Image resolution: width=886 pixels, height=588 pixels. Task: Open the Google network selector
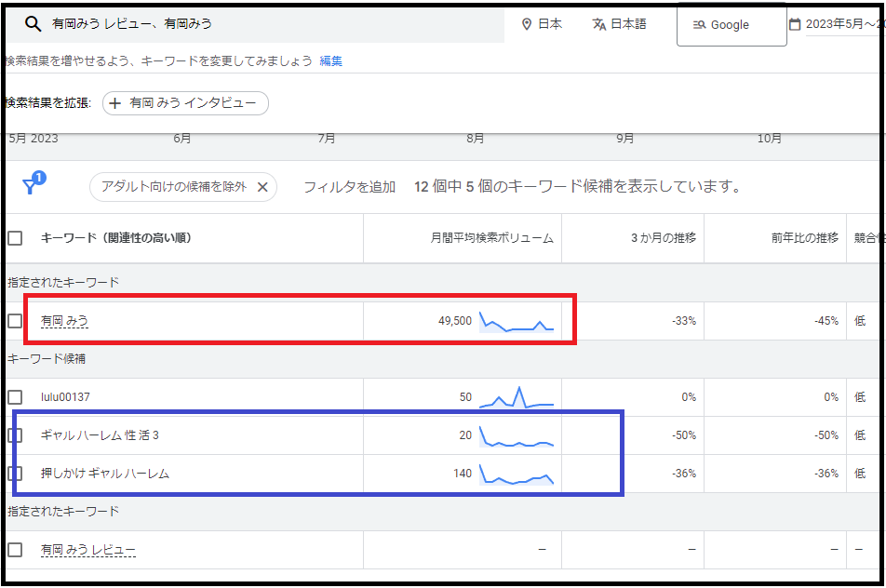[731, 25]
